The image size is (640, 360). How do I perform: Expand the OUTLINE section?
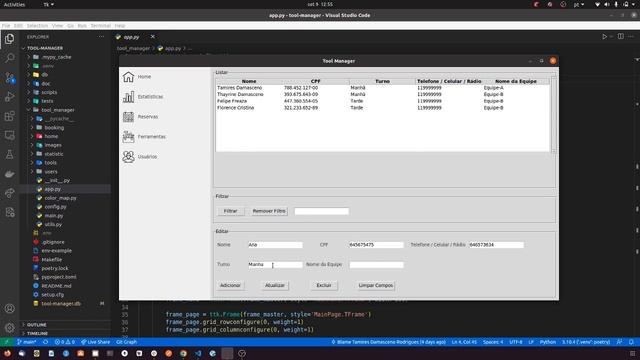36,325
